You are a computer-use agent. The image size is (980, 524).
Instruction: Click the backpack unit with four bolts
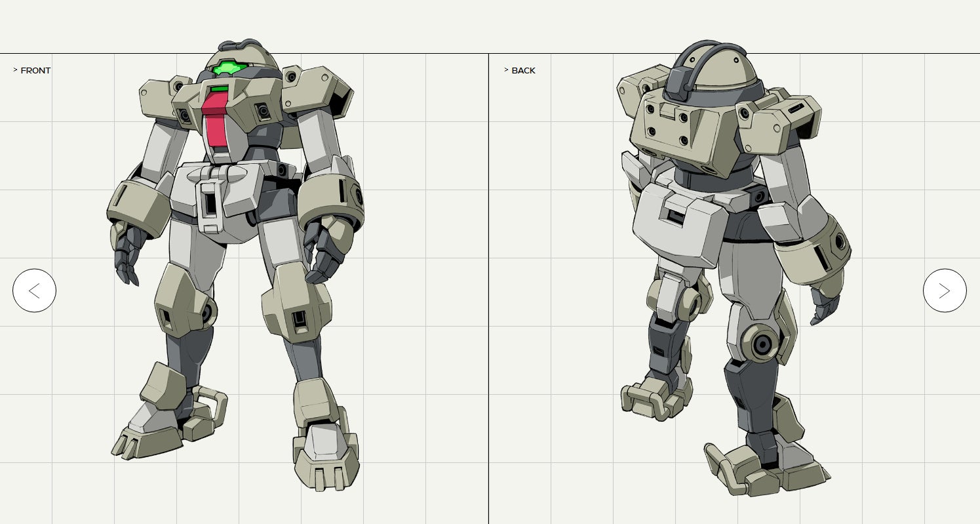pyautogui.click(x=682, y=128)
